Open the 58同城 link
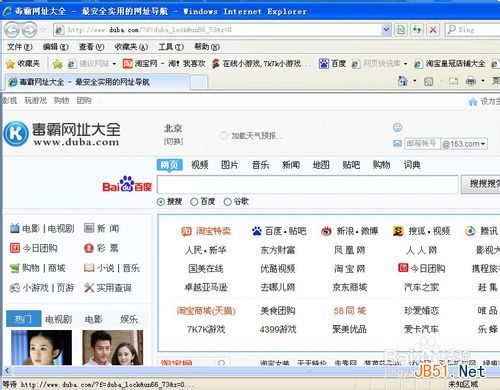 point(350,311)
